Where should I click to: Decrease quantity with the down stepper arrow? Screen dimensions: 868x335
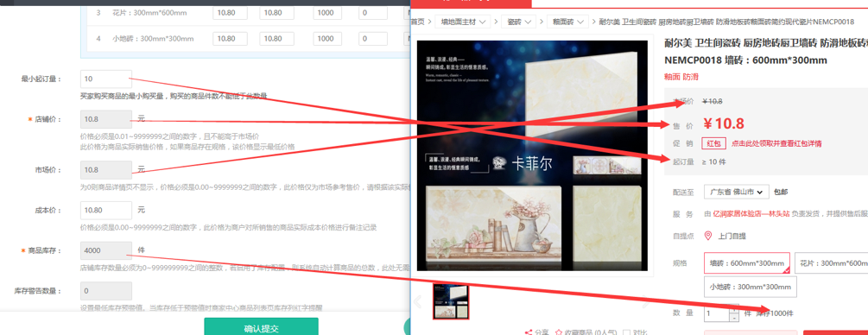734,317
